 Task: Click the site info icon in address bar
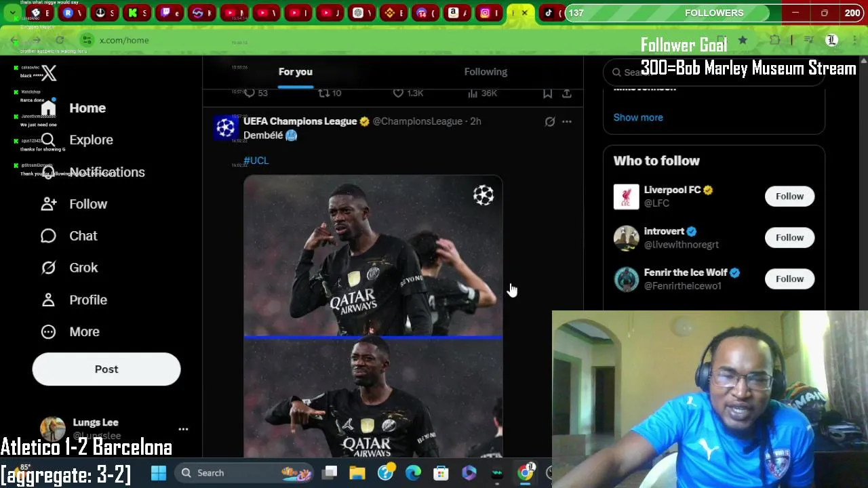point(86,41)
